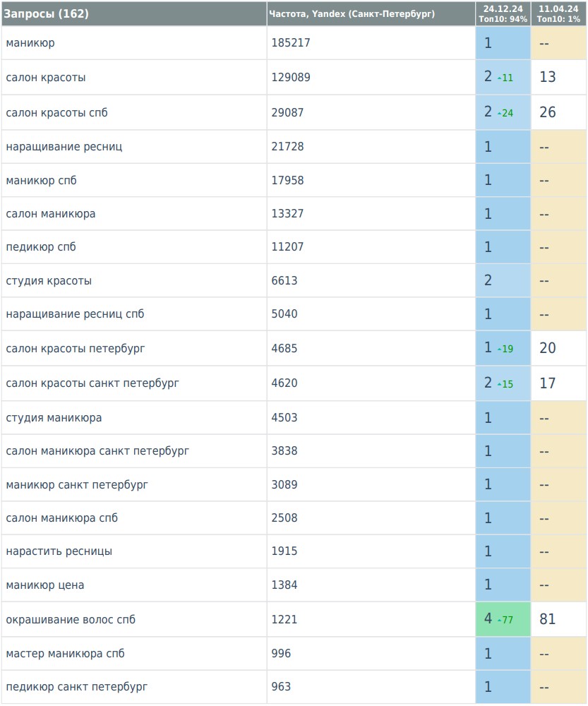Click the old position value 17
The image size is (588, 706).
pos(548,383)
